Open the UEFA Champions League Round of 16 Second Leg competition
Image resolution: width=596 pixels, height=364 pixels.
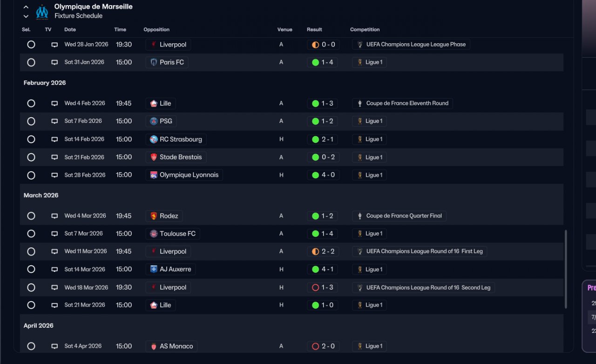click(428, 288)
